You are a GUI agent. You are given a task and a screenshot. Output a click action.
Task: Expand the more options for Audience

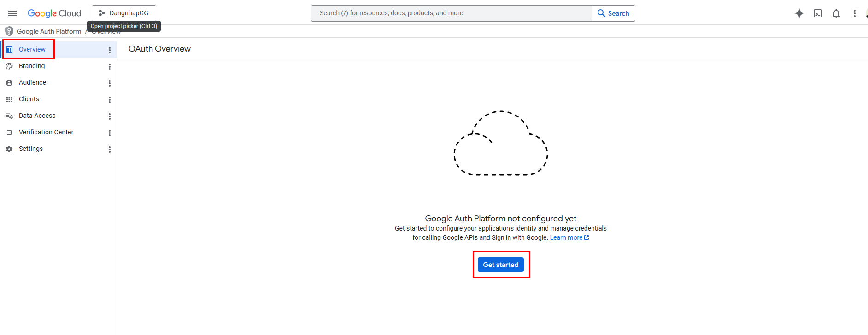[x=109, y=83]
